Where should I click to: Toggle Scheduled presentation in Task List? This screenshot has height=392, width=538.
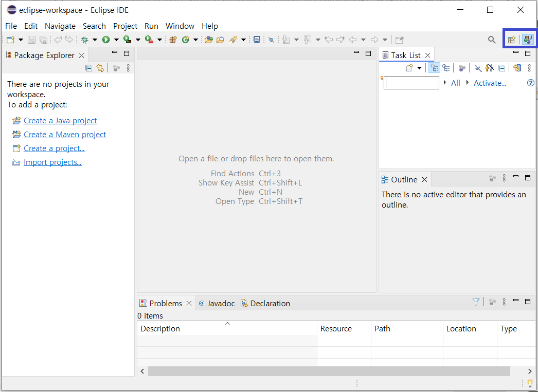click(446, 68)
